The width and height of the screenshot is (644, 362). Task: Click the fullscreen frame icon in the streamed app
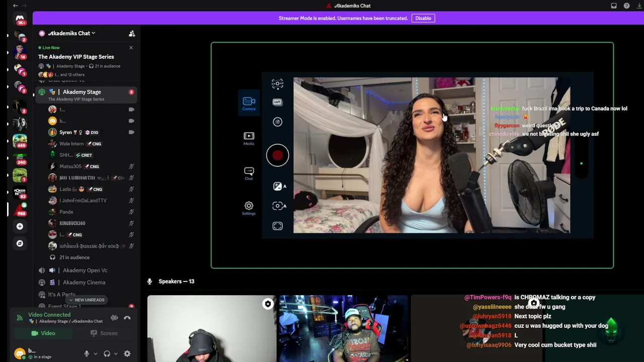pyautogui.click(x=277, y=226)
